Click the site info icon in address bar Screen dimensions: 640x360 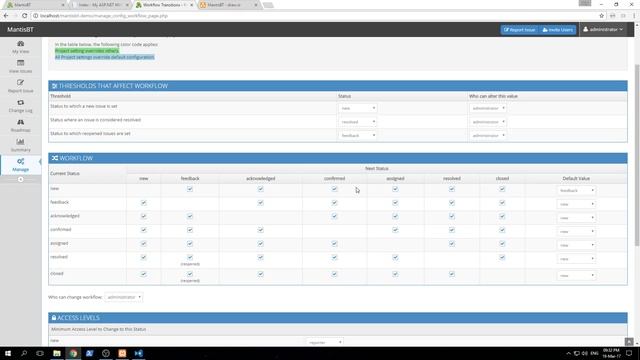click(x=36, y=16)
